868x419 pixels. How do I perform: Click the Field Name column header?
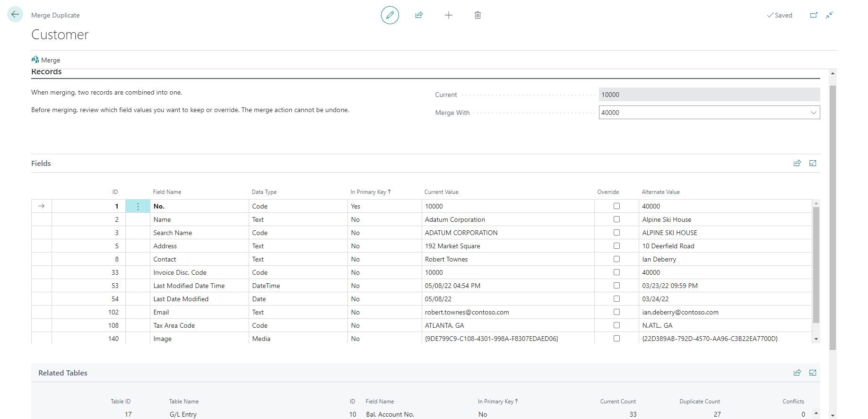[x=167, y=192]
